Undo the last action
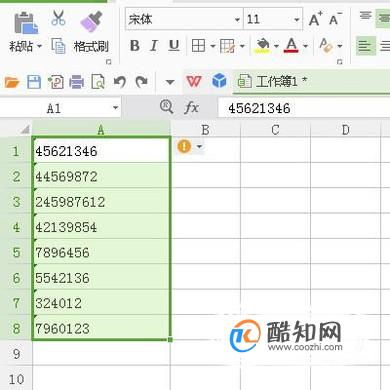The width and height of the screenshot is (390, 390). click(x=120, y=82)
